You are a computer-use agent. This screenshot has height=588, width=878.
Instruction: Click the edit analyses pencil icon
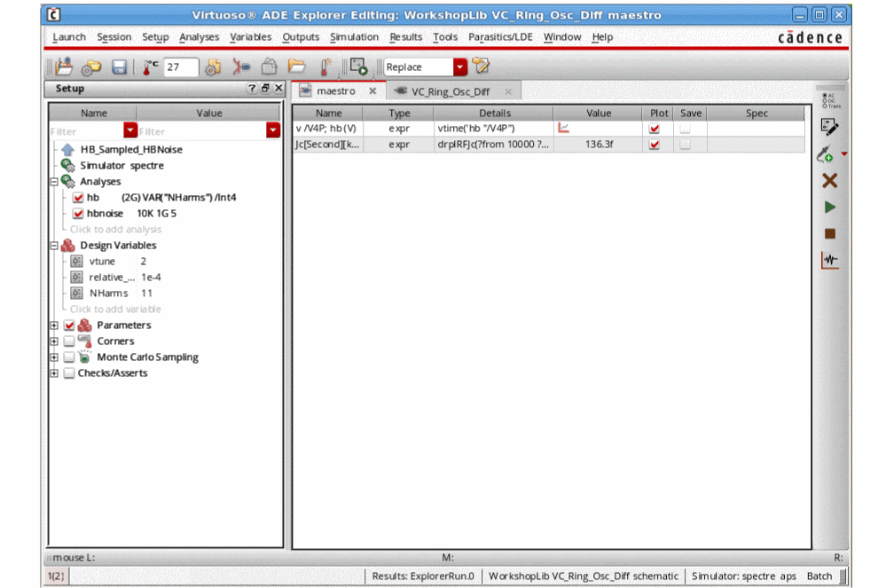tap(830, 127)
